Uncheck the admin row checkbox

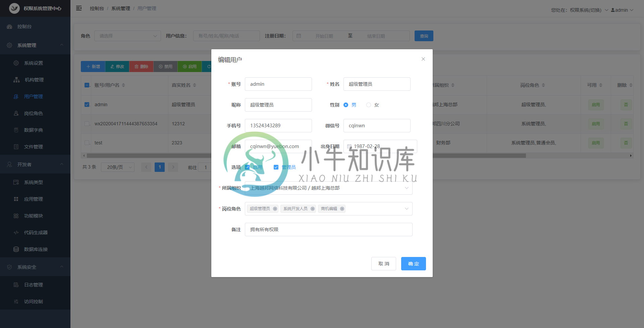click(87, 105)
